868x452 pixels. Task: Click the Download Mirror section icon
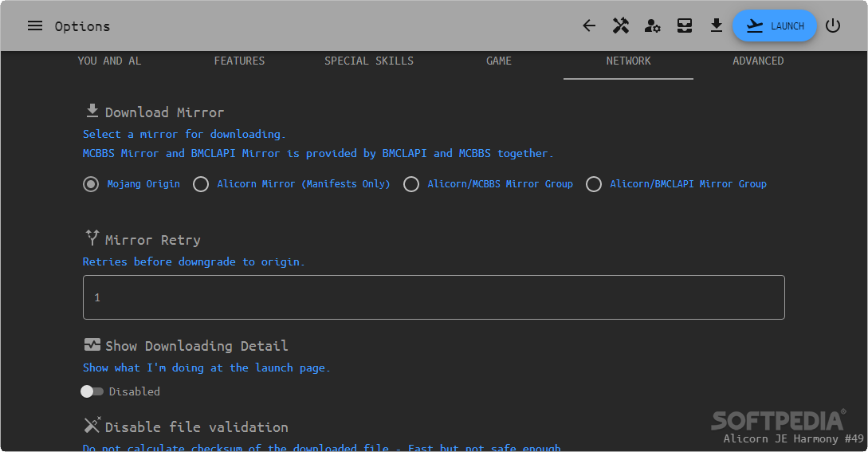click(x=92, y=111)
